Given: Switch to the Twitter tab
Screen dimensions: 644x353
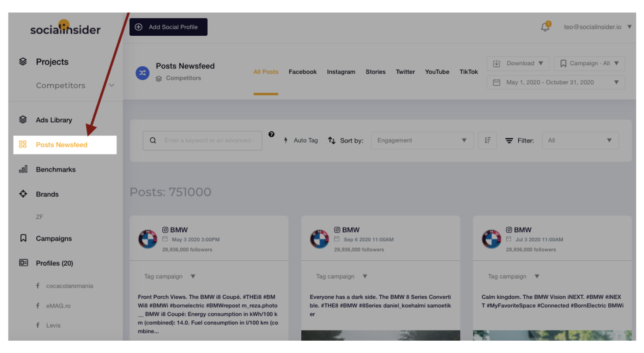Looking at the screenshot, I should click(405, 72).
